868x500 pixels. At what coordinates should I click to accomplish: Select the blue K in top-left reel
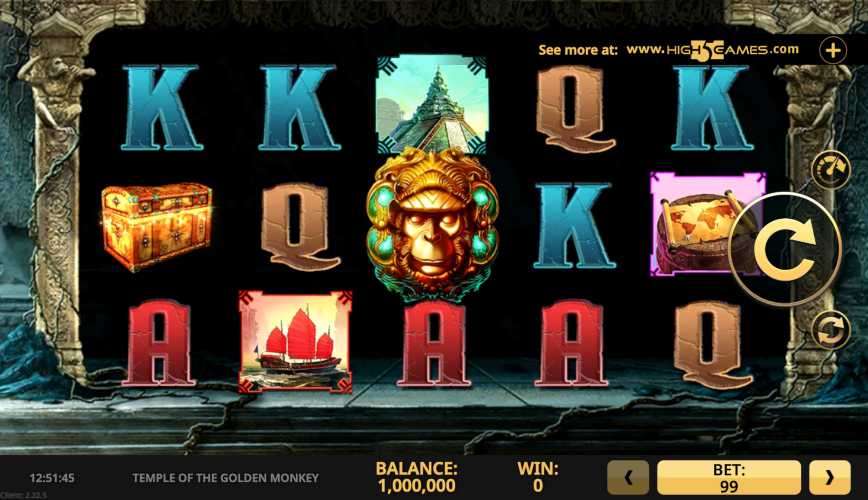coord(161,107)
